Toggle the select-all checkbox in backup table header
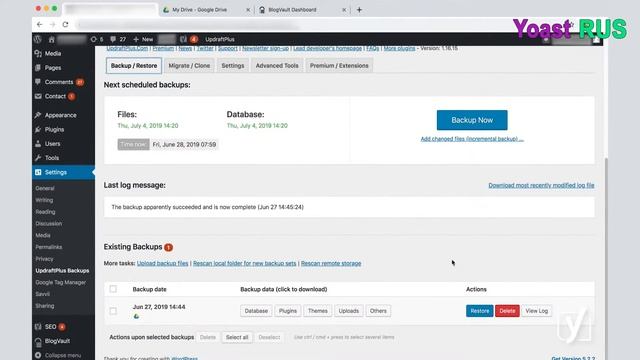 tap(113, 289)
